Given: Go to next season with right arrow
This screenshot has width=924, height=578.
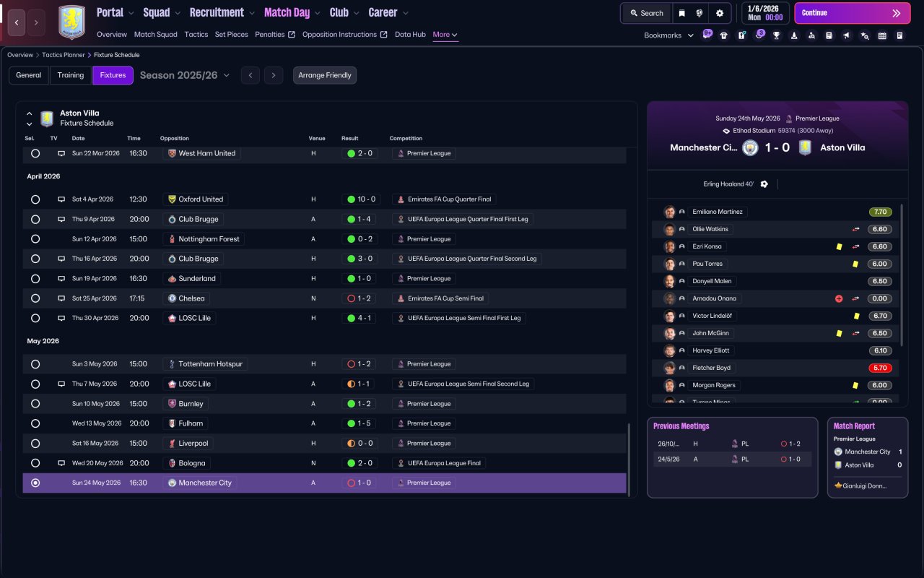Looking at the screenshot, I should 273,75.
